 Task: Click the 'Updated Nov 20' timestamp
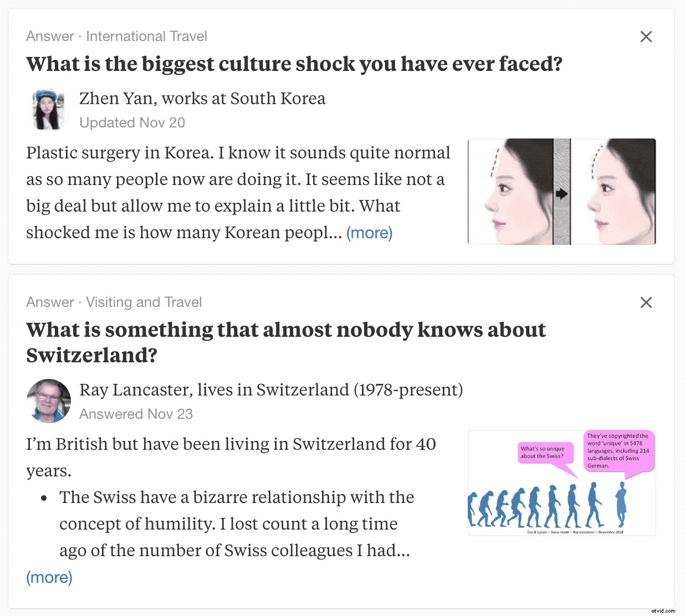(x=132, y=123)
